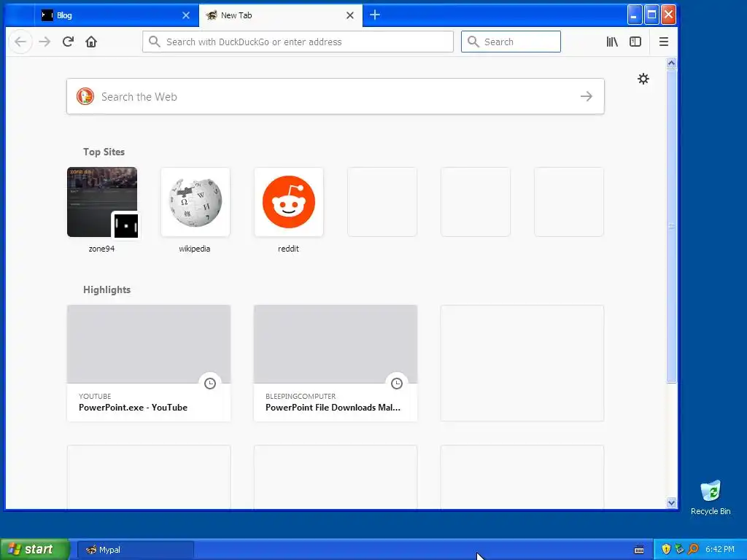Screen dimensions: 747x560
Task: Open new tab page settings gear
Action: coord(643,79)
